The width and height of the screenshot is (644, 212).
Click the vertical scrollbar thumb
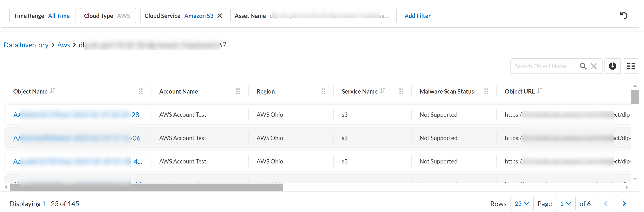point(635,97)
